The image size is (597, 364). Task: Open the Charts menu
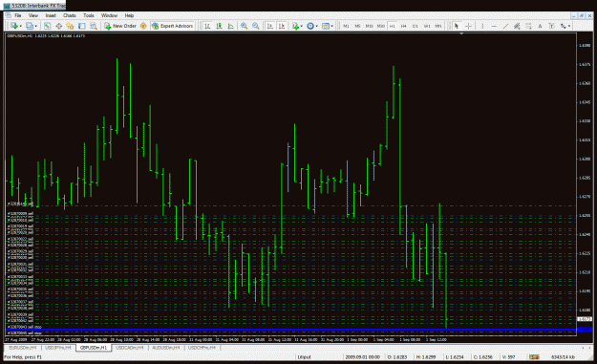point(70,15)
